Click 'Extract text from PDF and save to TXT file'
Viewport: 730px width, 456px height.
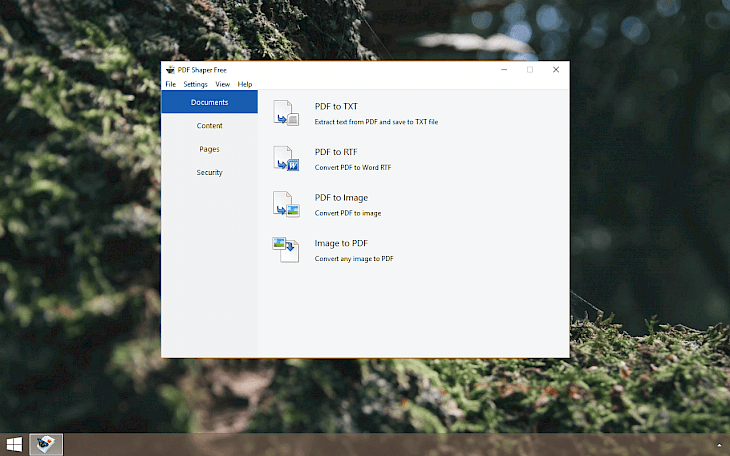pos(376,122)
